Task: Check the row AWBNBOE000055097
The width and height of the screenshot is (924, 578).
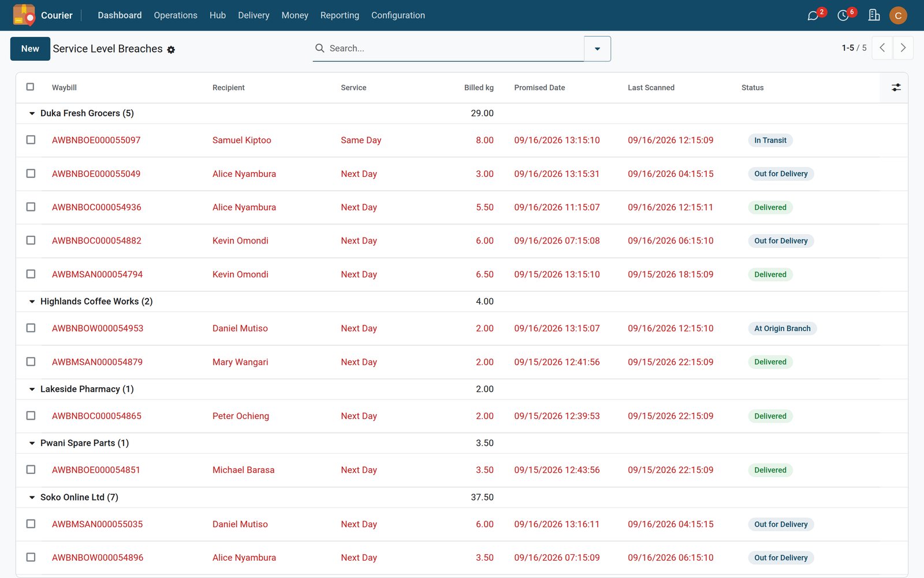Action: [31, 140]
